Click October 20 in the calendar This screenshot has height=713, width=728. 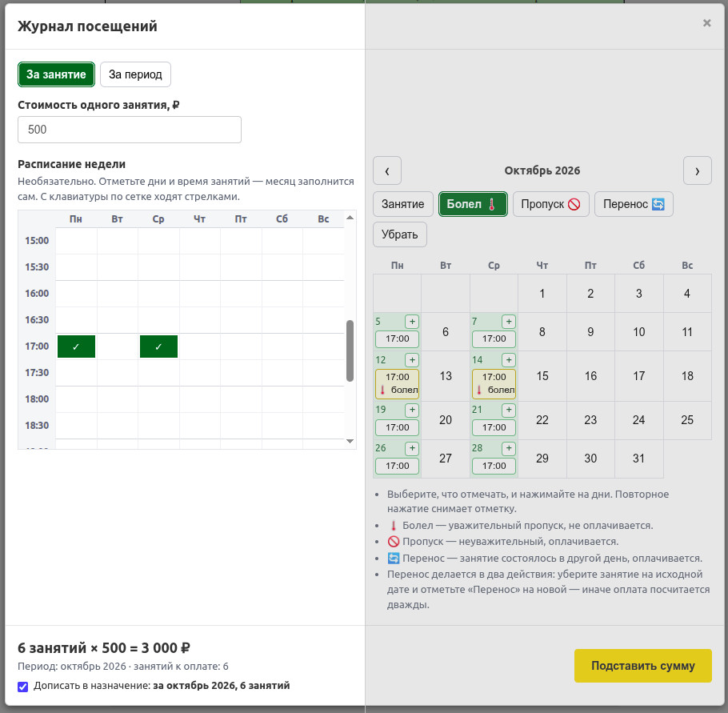[x=446, y=420]
